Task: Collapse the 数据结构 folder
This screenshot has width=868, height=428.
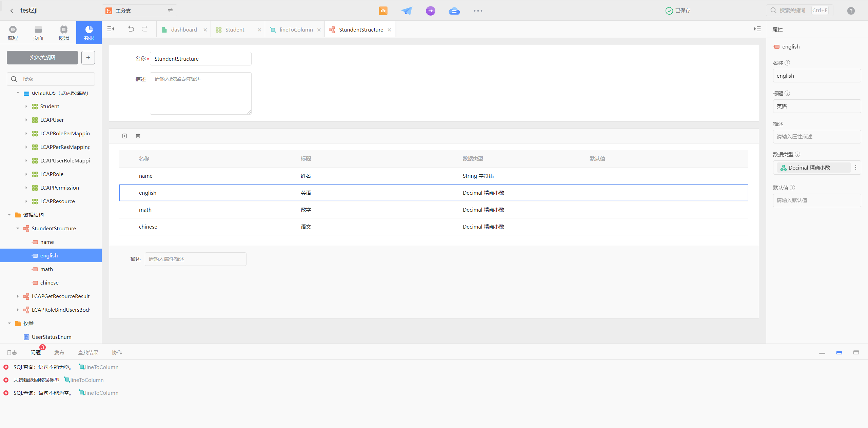Action: point(9,215)
